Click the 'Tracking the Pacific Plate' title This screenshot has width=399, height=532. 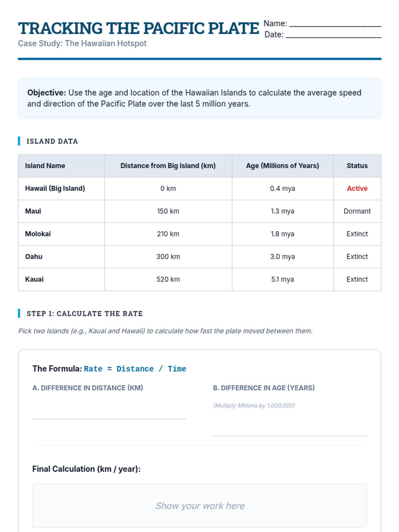[138, 28]
